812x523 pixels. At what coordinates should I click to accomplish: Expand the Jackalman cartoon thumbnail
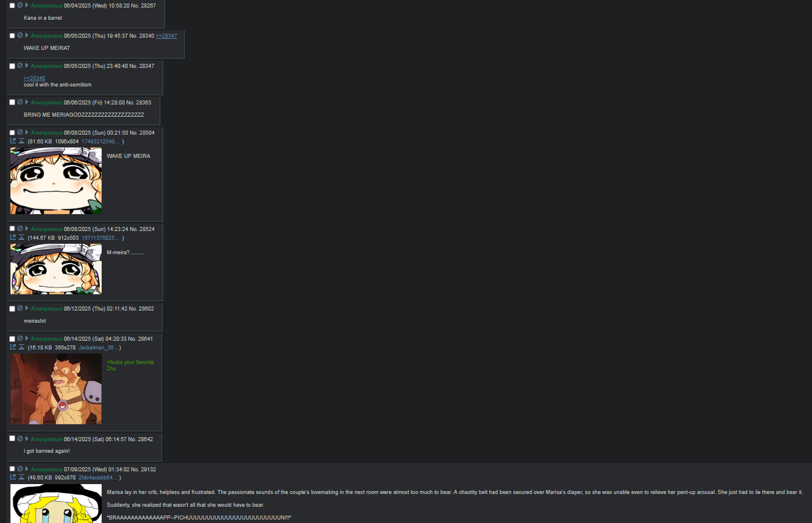click(56, 389)
